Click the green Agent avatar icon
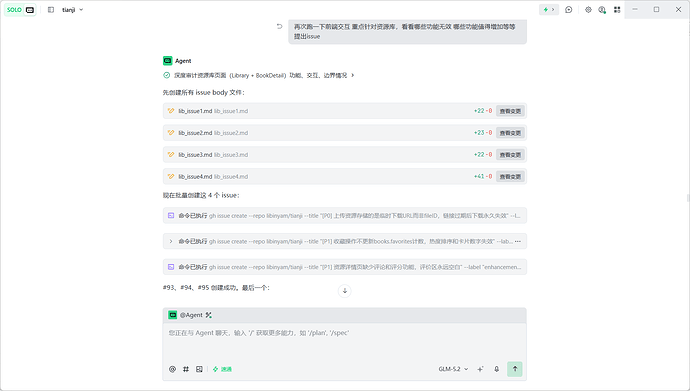The height and width of the screenshot is (391, 690). tap(168, 61)
